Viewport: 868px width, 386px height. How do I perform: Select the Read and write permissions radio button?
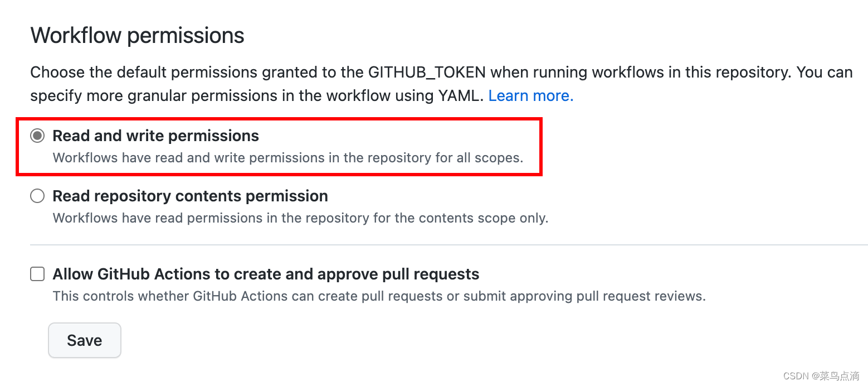pos(37,136)
